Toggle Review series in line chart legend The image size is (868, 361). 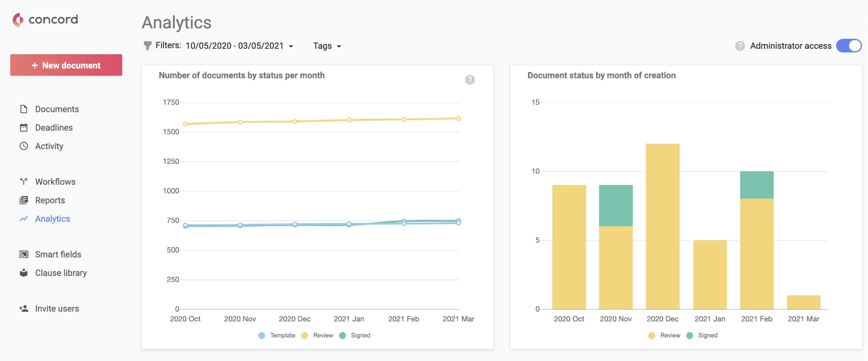pos(317,335)
